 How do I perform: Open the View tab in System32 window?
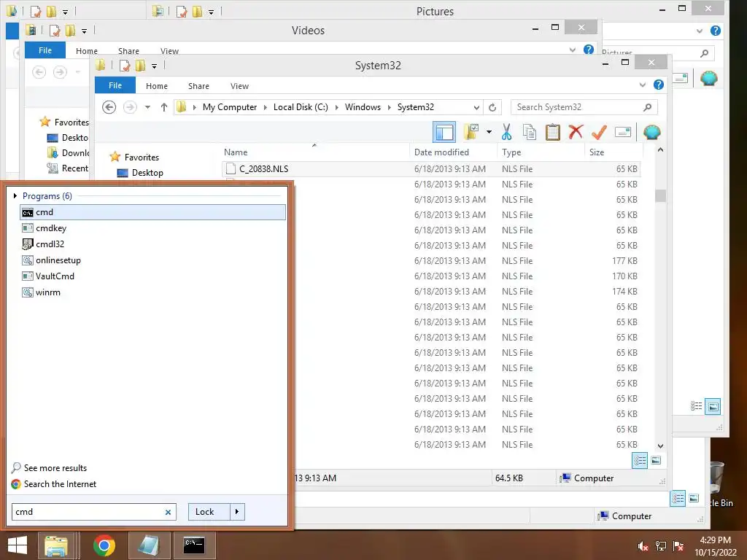[x=239, y=86]
